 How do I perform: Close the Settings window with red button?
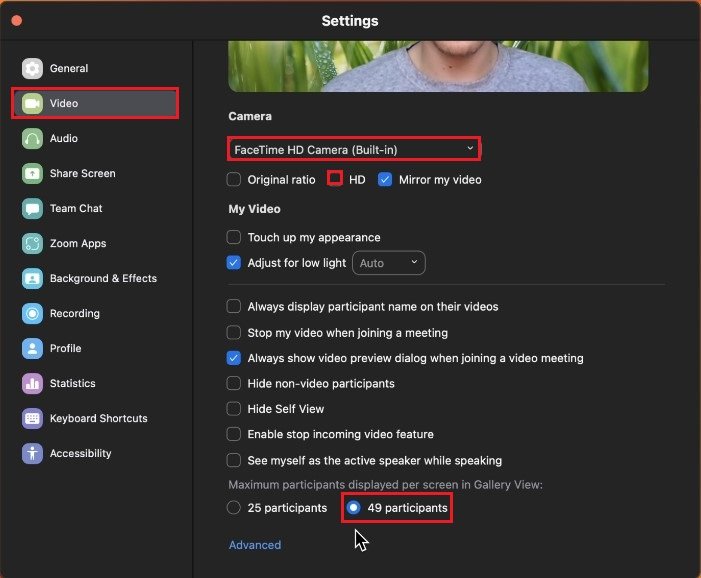[x=17, y=20]
